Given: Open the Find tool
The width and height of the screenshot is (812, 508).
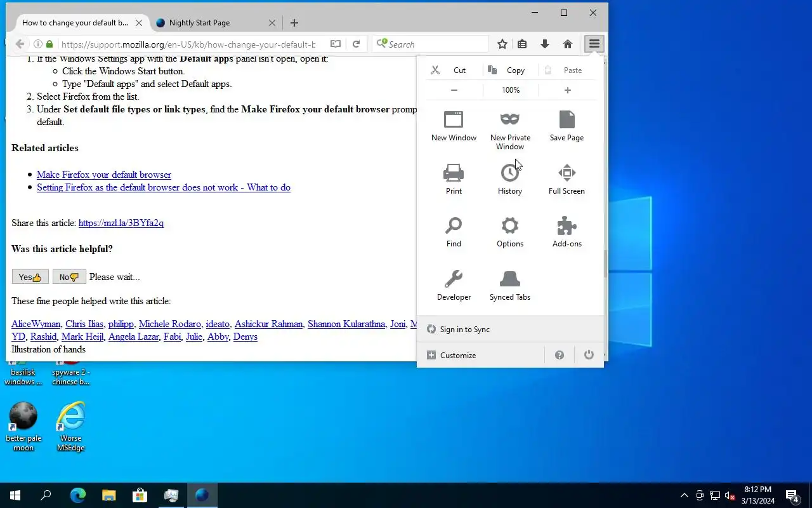Looking at the screenshot, I should (454, 232).
